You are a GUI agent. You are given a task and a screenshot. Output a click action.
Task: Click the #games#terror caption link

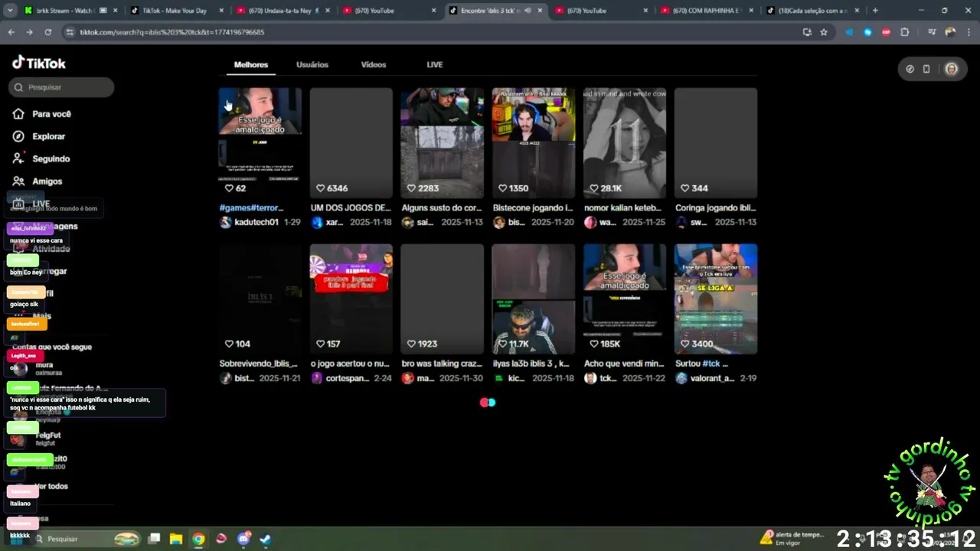click(252, 207)
